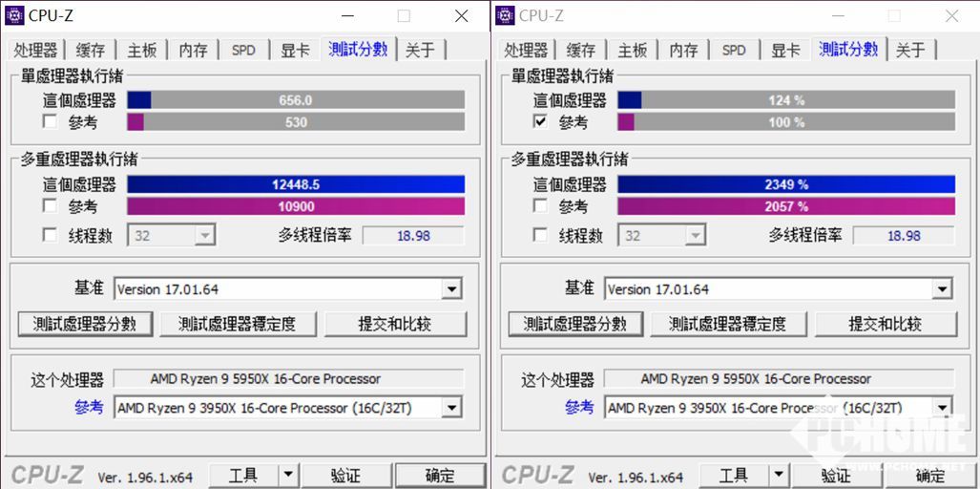
Task: Click 提交和比较 button in left window
Action: [x=395, y=323]
